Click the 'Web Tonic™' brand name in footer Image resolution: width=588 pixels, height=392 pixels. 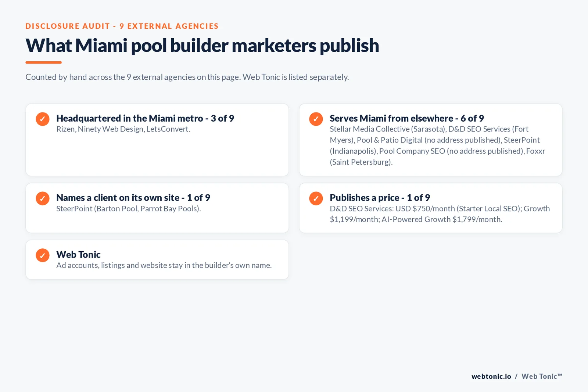pyautogui.click(x=542, y=376)
